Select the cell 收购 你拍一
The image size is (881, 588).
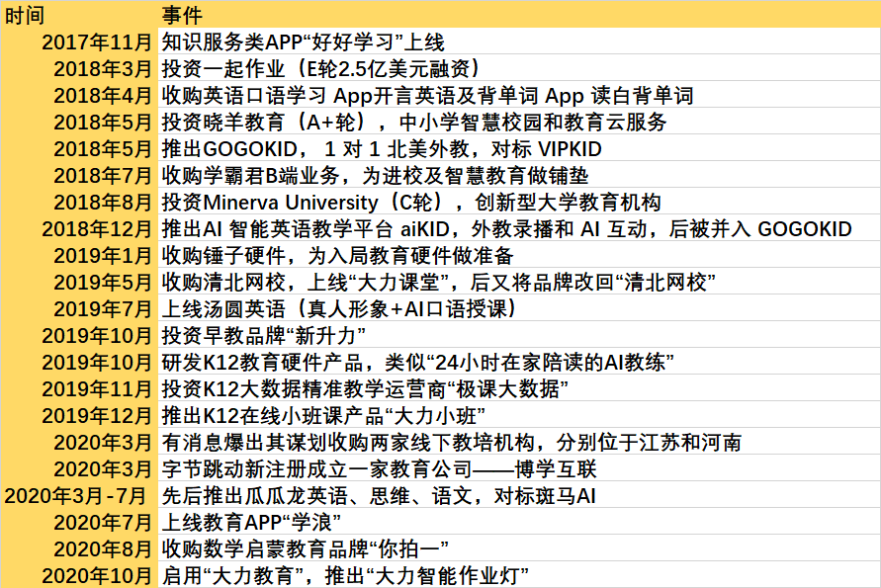(x=519, y=548)
